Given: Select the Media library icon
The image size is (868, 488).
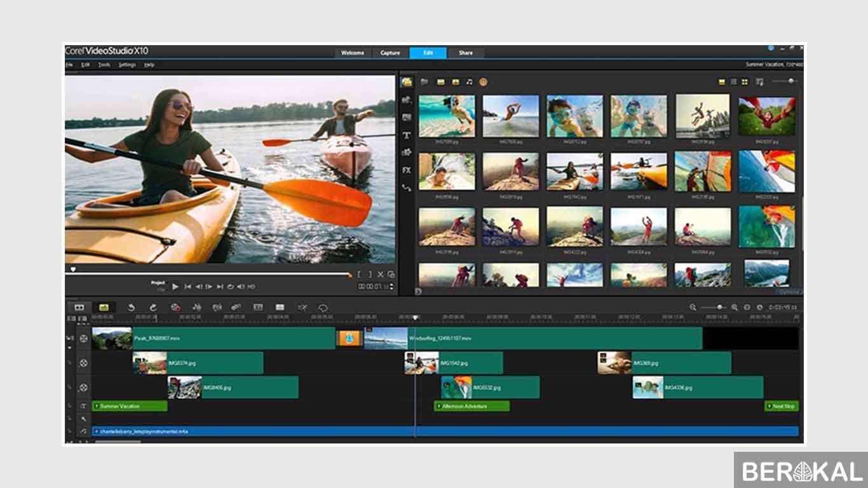Looking at the screenshot, I should (405, 81).
